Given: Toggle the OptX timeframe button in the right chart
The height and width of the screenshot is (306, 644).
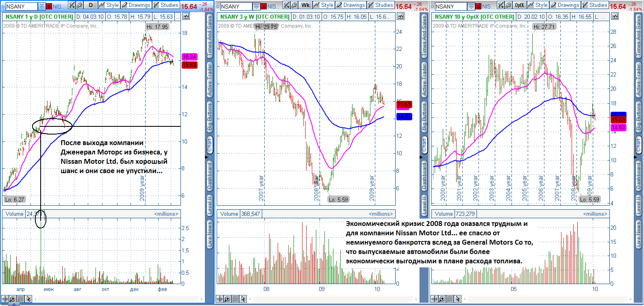Looking at the screenshot, I should 519,5.
